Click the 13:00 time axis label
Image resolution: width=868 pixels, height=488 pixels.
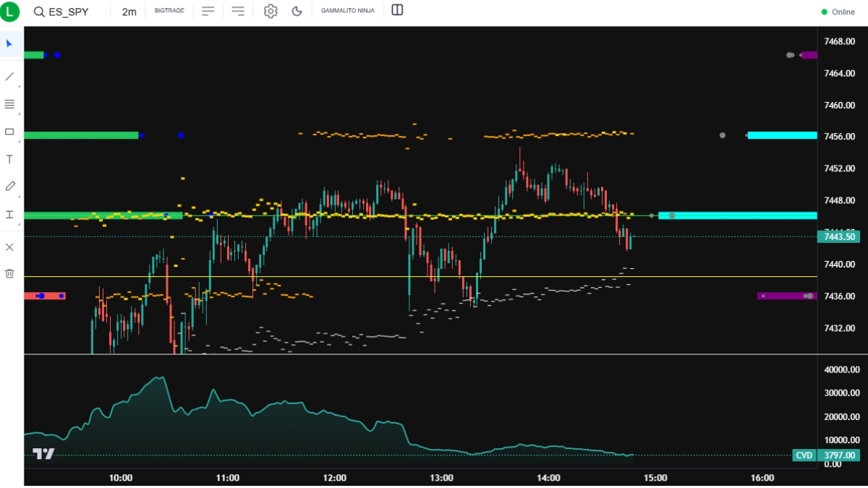click(x=441, y=478)
